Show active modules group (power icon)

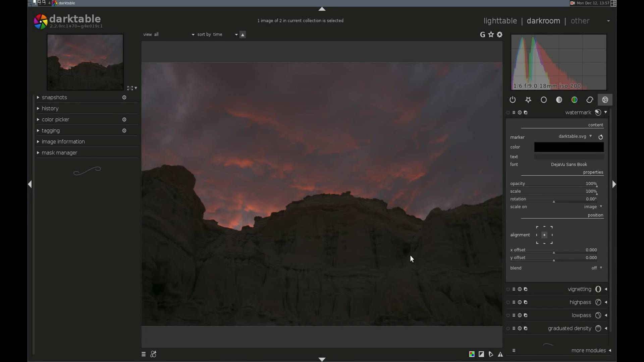(x=513, y=100)
